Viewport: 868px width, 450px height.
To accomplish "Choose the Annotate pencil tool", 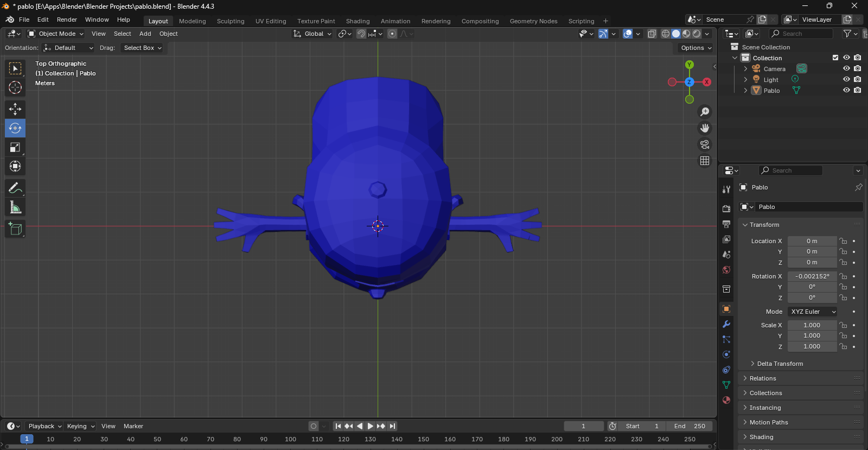I will pyautogui.click(x=15, y=188).
